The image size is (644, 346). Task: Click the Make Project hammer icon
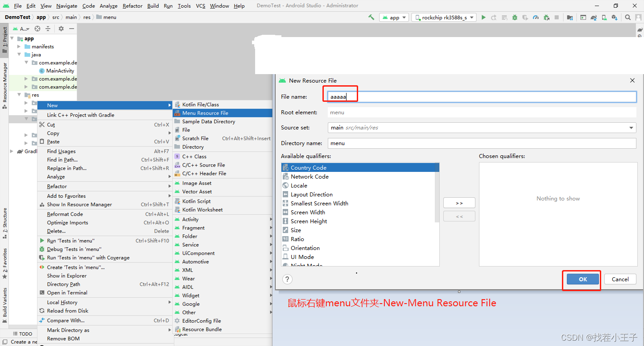371,17
